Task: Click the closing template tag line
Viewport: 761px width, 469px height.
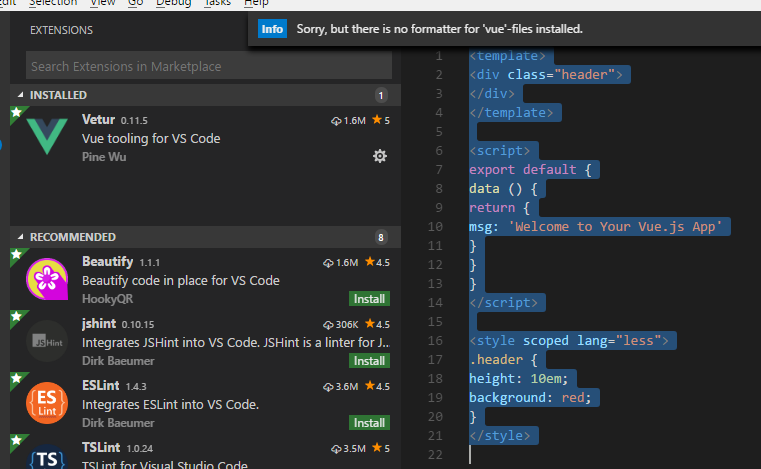Action: coord(511,113)
